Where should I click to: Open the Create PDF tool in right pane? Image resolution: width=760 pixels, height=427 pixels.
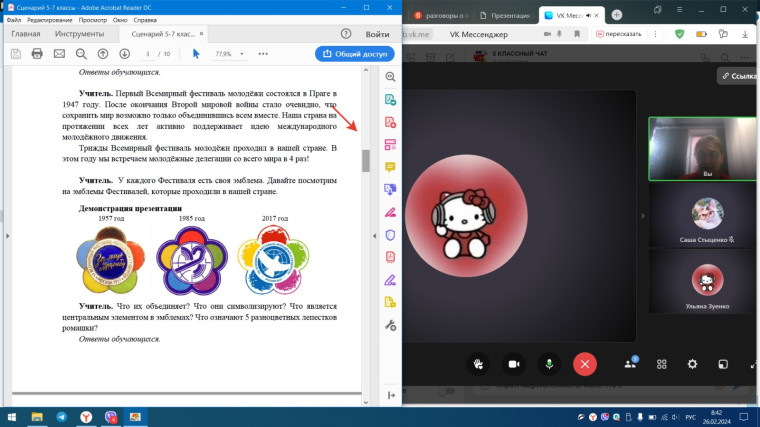tap(390, 122)
